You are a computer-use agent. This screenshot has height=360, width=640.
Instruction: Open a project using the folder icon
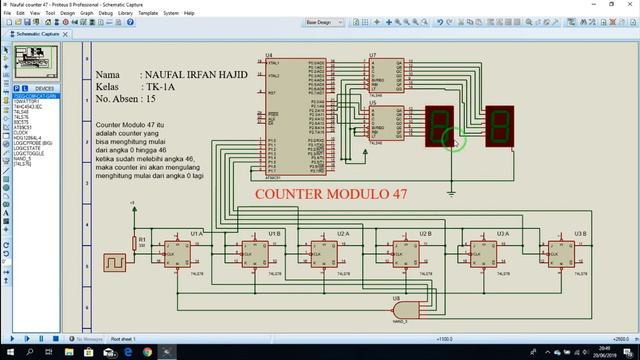tap(18, 22)
